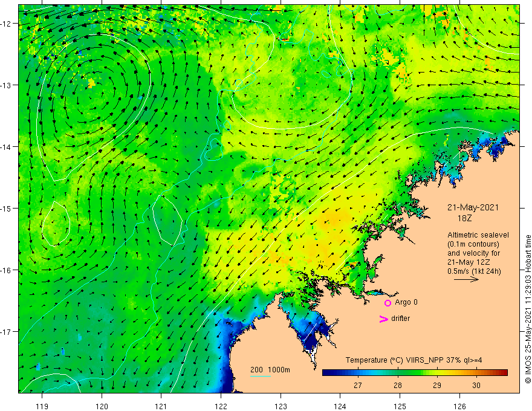The height and width of the screenshot is (411, 532).
Task: Click the longitude 120 axis label
Action: point(102,406)
